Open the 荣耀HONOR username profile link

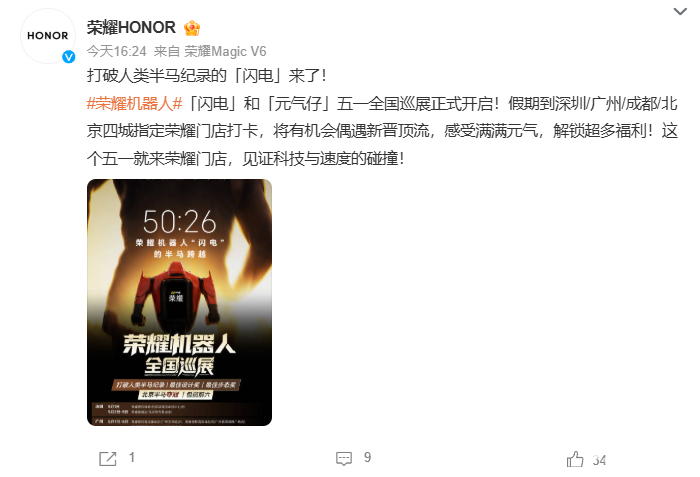131,28
